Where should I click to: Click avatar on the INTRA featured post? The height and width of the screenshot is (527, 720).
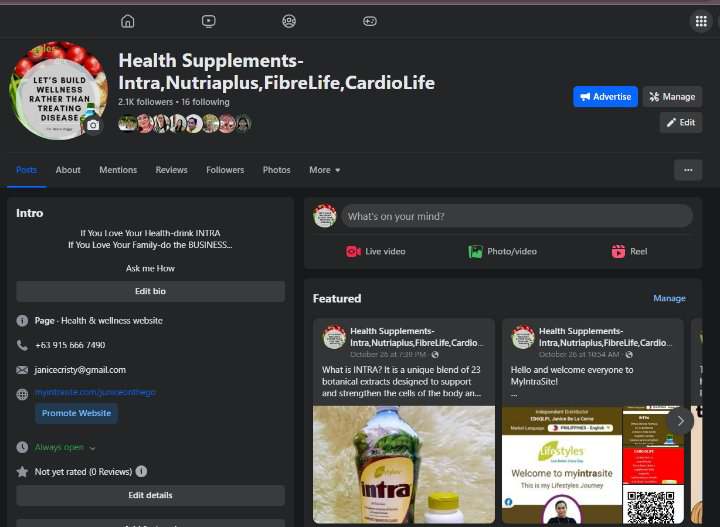[334, 337]
